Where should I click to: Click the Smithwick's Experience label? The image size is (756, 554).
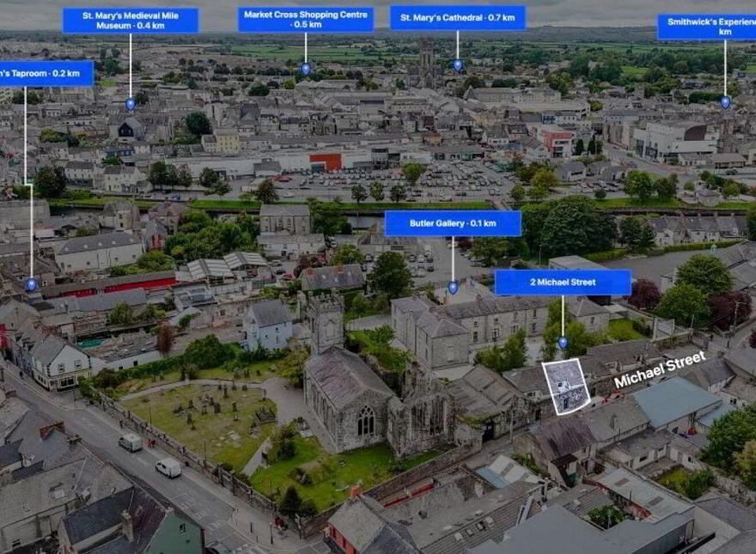tap(707, 27)
